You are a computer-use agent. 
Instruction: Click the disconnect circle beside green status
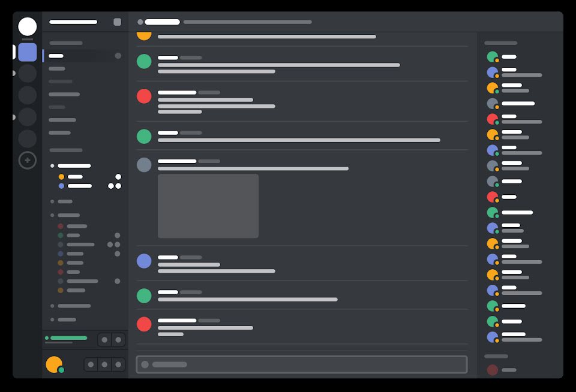(118, 340)
